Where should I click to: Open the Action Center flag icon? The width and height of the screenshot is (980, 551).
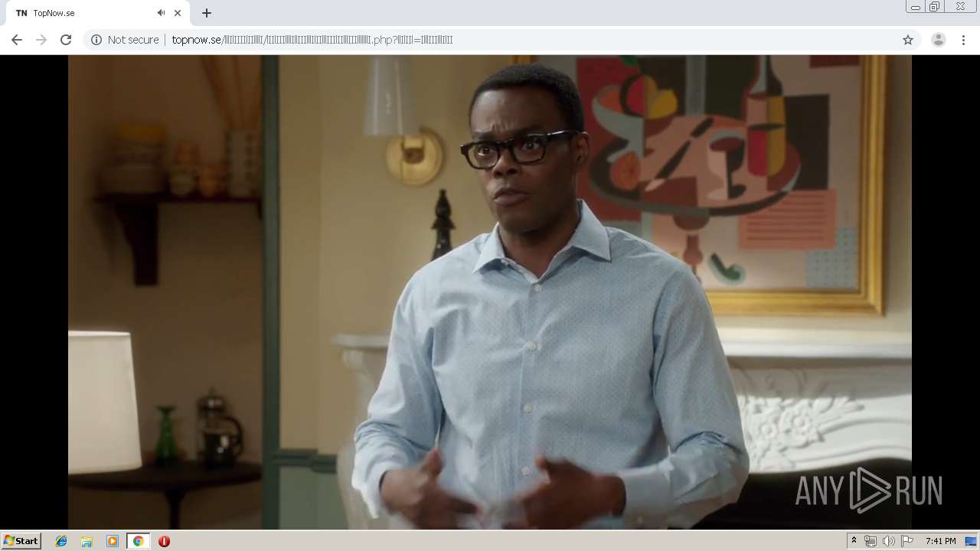(907, 541)
